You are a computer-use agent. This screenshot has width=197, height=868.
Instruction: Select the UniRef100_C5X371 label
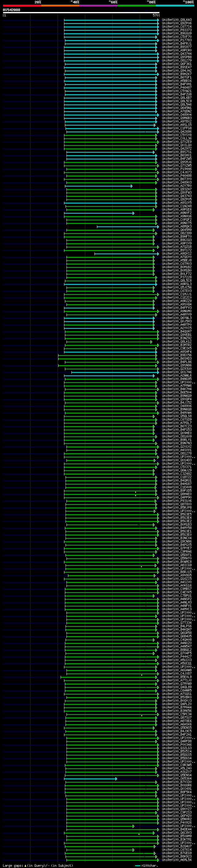(x=177, y=467)
